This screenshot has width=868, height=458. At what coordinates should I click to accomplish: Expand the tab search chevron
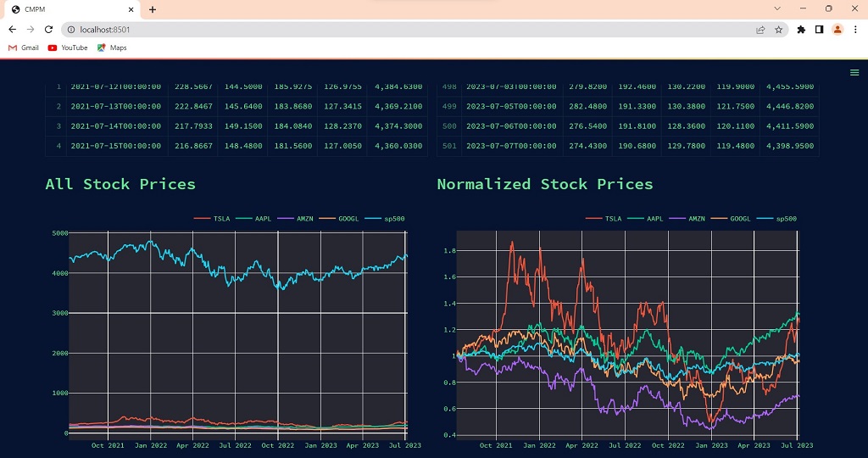[777, 8]
